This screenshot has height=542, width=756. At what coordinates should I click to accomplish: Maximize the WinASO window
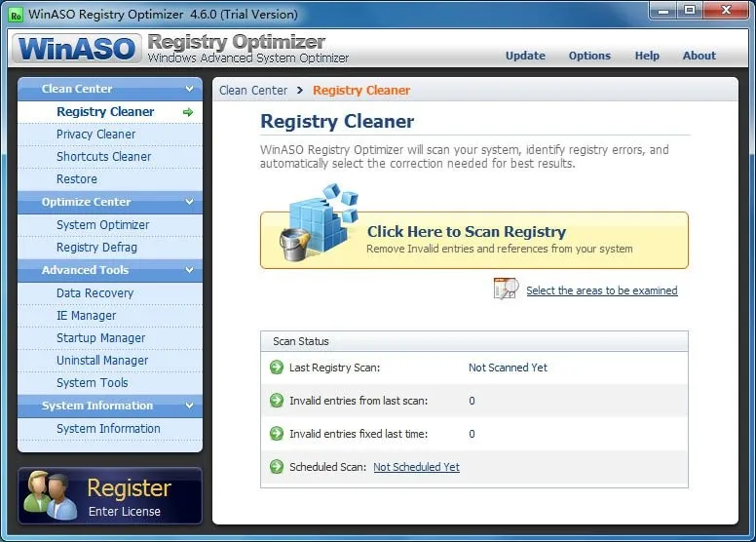(x=690, y=10)
